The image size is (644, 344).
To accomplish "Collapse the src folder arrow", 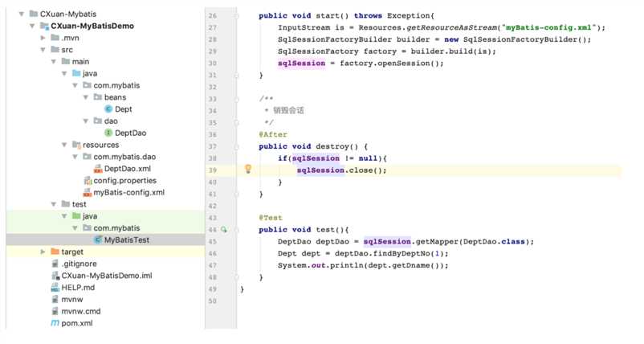I will (x=43, y=50).
